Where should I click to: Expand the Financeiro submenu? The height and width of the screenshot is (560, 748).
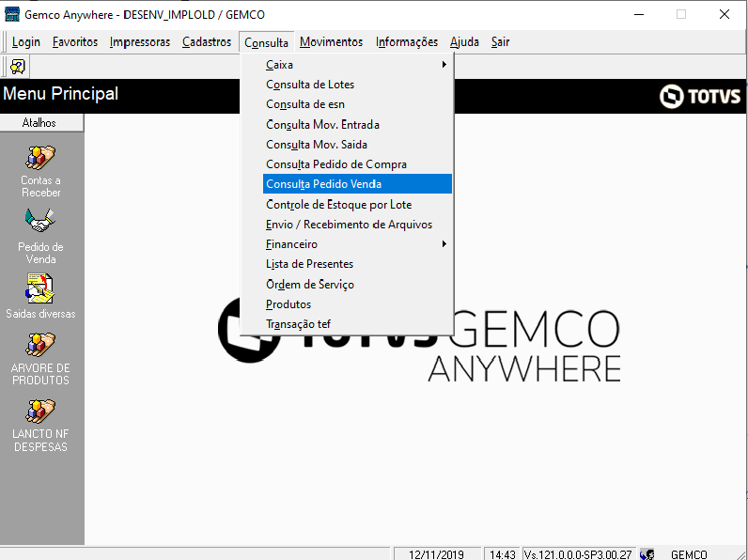[357, 244]
